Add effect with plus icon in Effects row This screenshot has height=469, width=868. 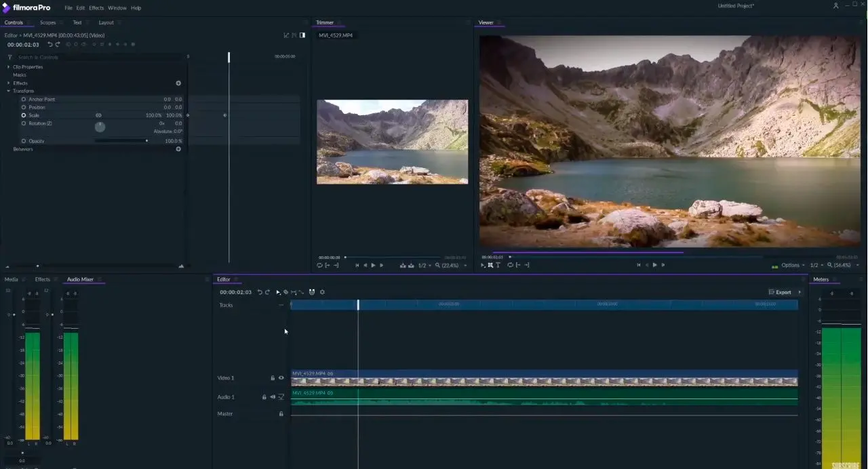(178, 83)
